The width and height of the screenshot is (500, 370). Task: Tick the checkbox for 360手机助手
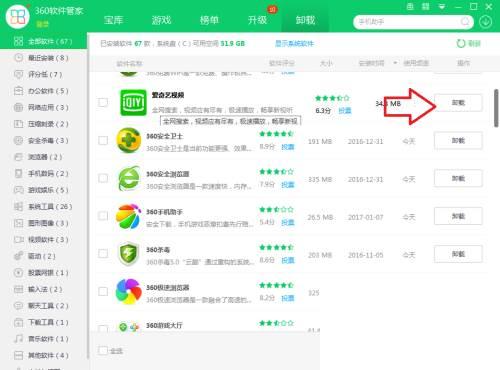pyautogui.click(x=103, y=216)
